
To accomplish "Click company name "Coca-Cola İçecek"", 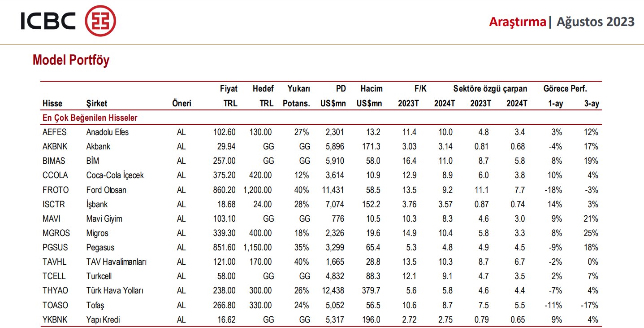I will [x=115, y=175].
